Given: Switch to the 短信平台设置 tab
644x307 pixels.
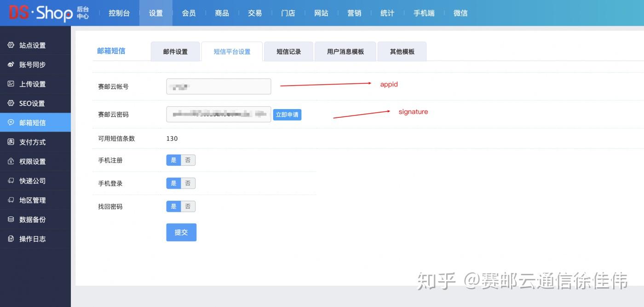Looking at the screenshot, I should coord(232,52).
